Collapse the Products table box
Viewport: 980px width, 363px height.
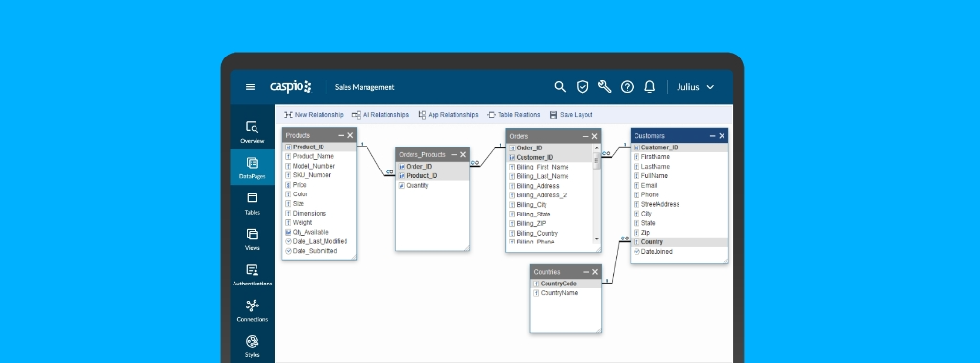click(341, 135)
